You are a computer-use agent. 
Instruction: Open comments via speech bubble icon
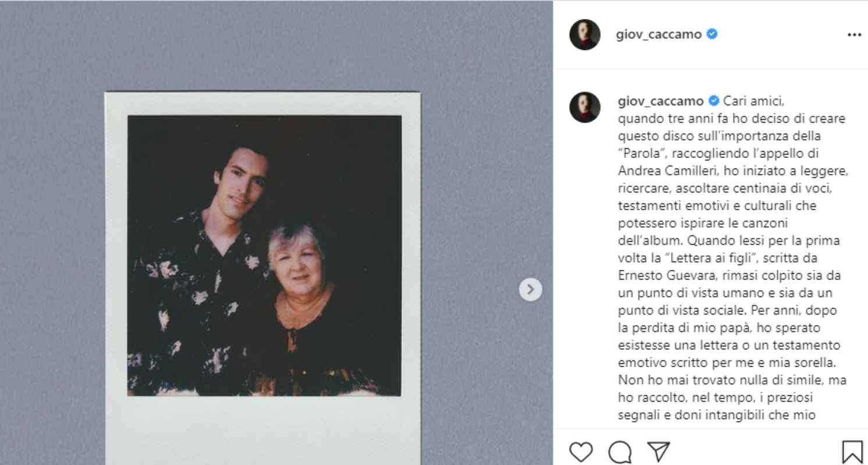tap(620, 452)
